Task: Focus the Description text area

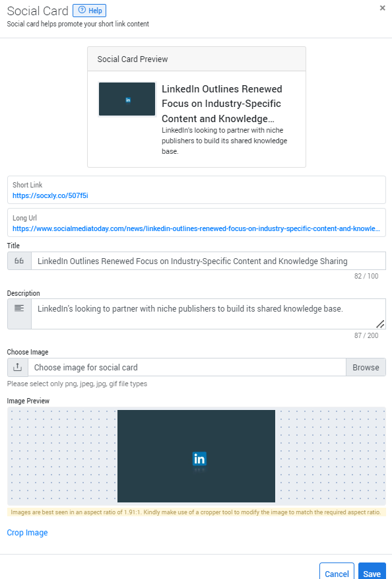Action: click(209, 314)
